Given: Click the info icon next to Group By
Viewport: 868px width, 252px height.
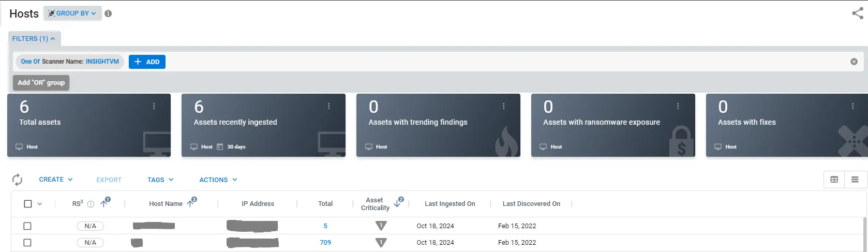Looking at the screenshot, I should point(108,13).
